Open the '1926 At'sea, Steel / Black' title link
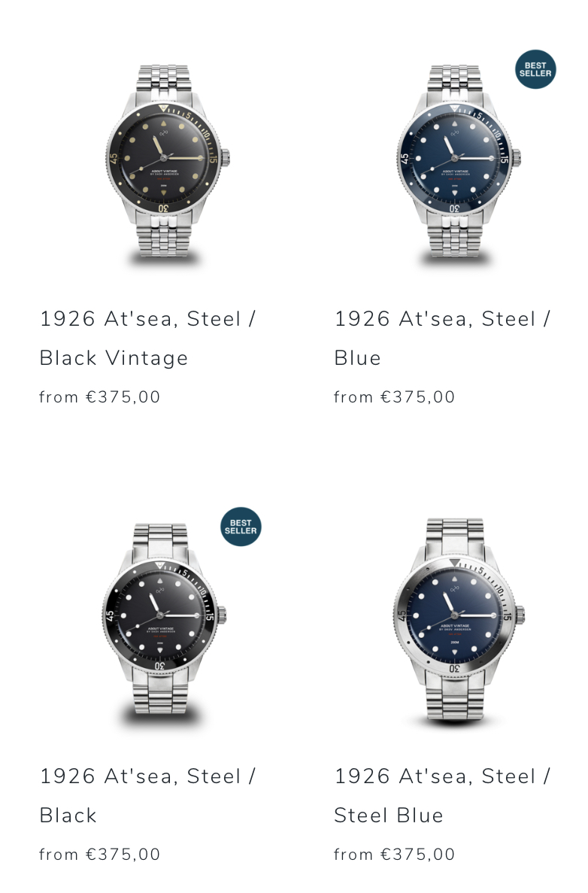The height and width of the screenshot is (893, 588). coord(148,796)
